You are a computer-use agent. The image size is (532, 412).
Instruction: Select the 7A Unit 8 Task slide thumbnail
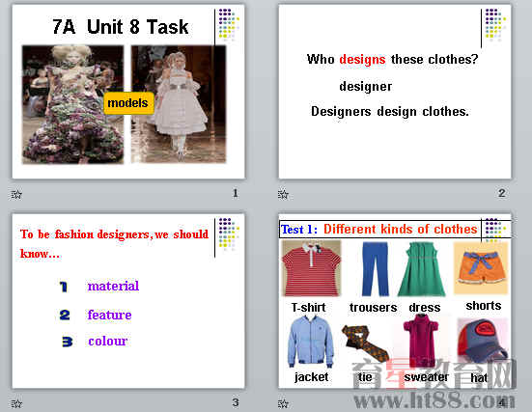click(128, 92)
